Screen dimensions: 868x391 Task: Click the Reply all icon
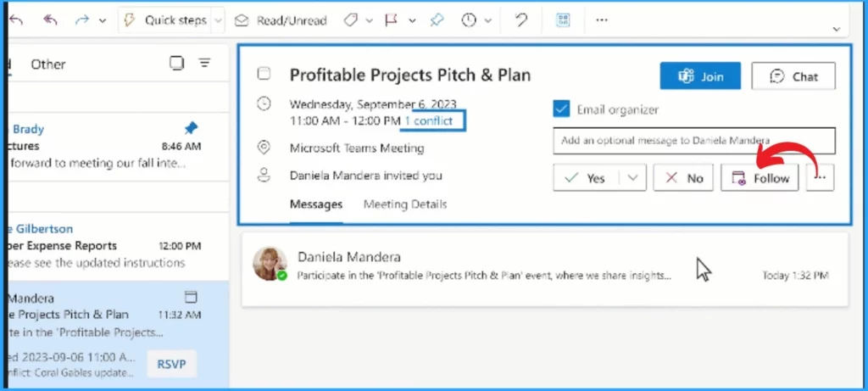point(50,20)
